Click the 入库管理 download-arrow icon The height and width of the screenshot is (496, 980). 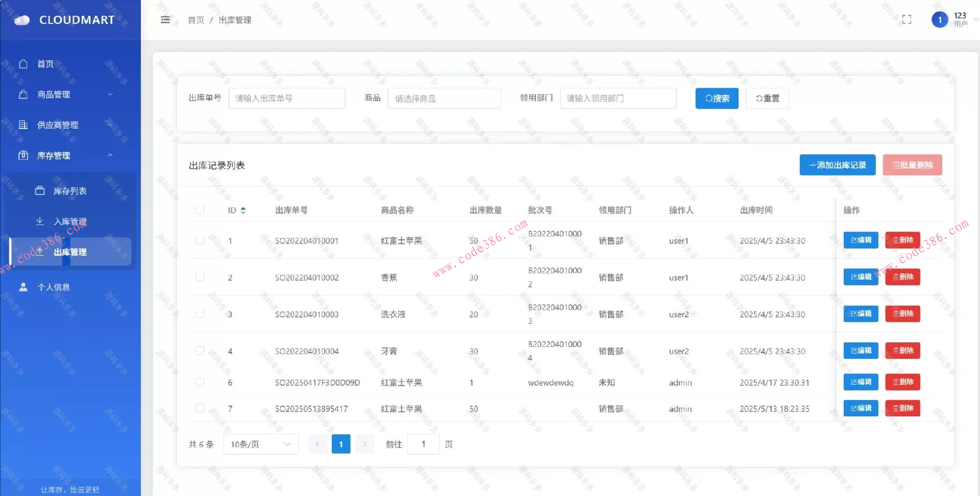(x=40, y=220)
